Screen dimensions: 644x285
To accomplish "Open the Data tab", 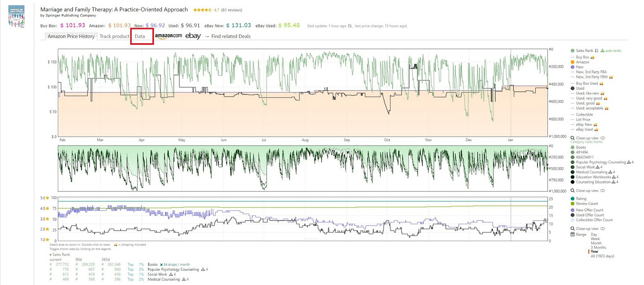I will (140, 36).
